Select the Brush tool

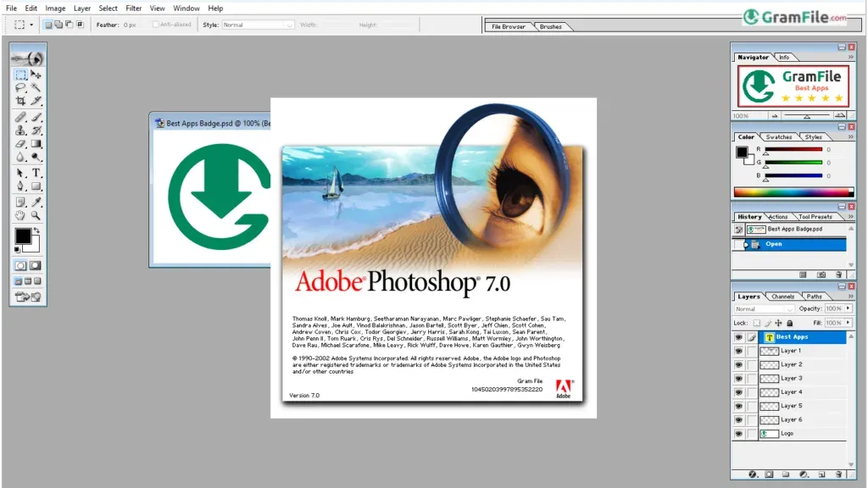tap(36, 117)
